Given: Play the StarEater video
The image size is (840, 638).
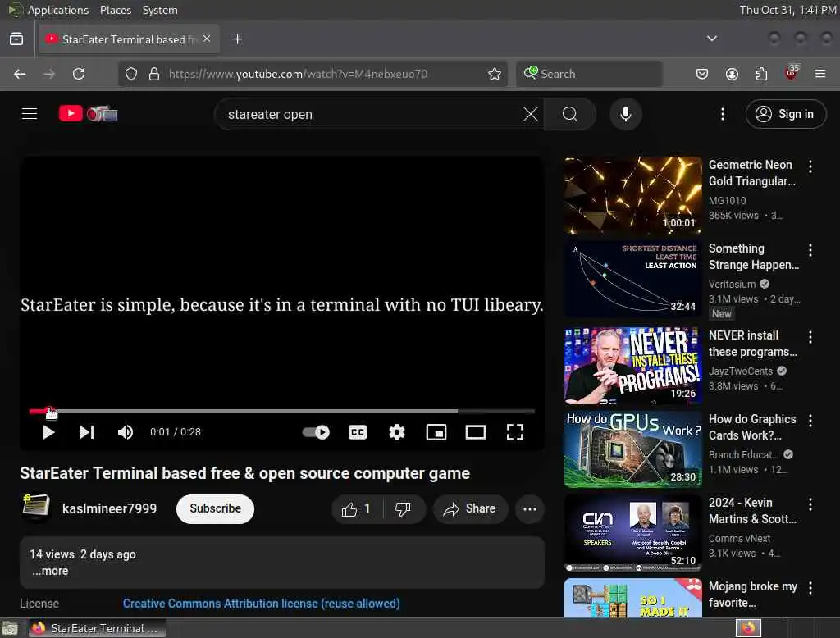Looking at the screenshot, I should (48, 432).
